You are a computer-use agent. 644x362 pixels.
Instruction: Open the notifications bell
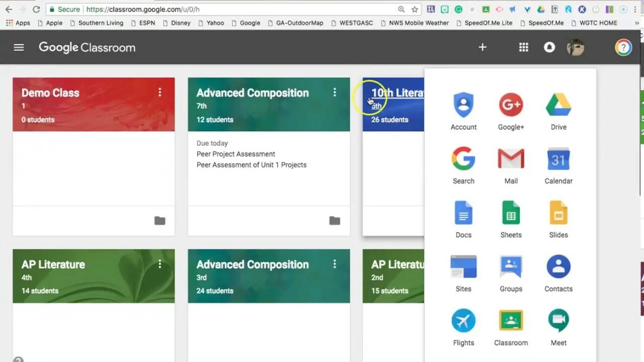549,47
